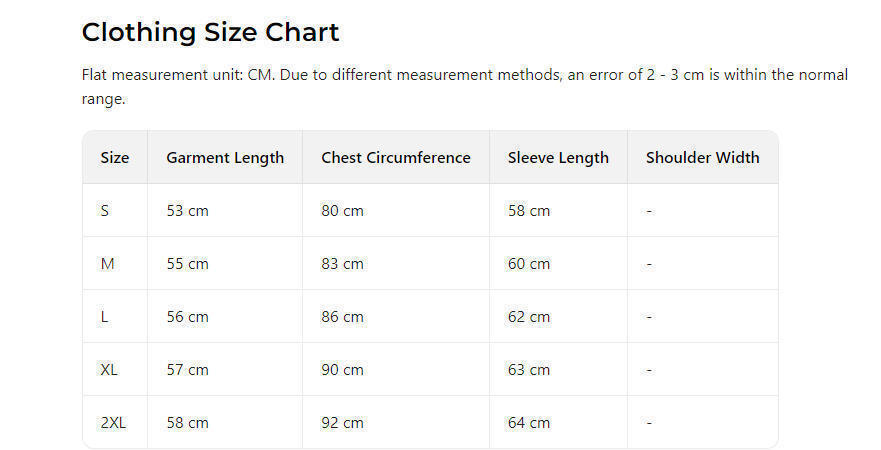Image resolution: width=881 pixels, height=450 pixels.
Task: Select the Garment Length column header
Action: tap(225, 158)
